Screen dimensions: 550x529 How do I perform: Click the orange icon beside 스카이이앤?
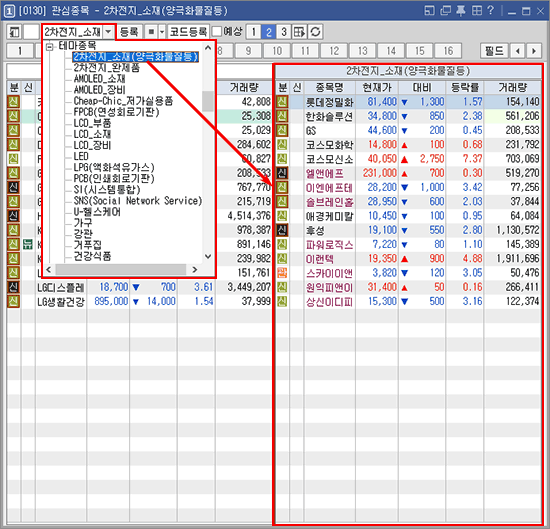[282, 273]
